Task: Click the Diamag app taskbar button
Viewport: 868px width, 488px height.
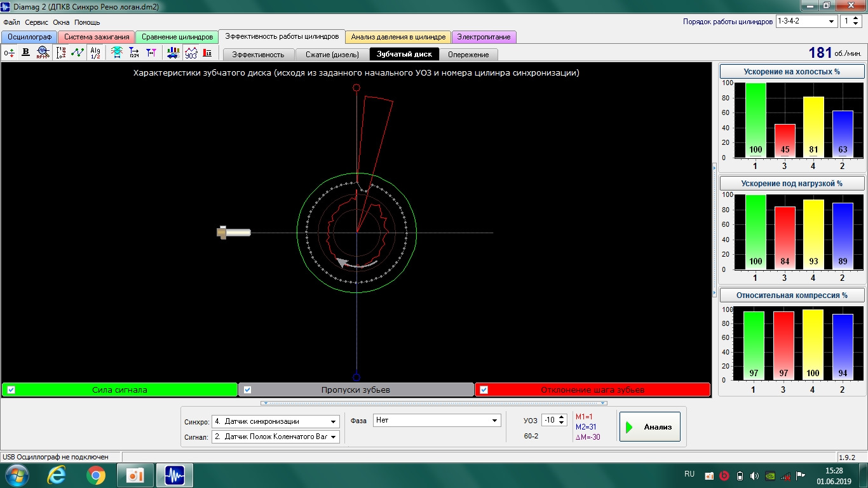Action: point(175,475)
